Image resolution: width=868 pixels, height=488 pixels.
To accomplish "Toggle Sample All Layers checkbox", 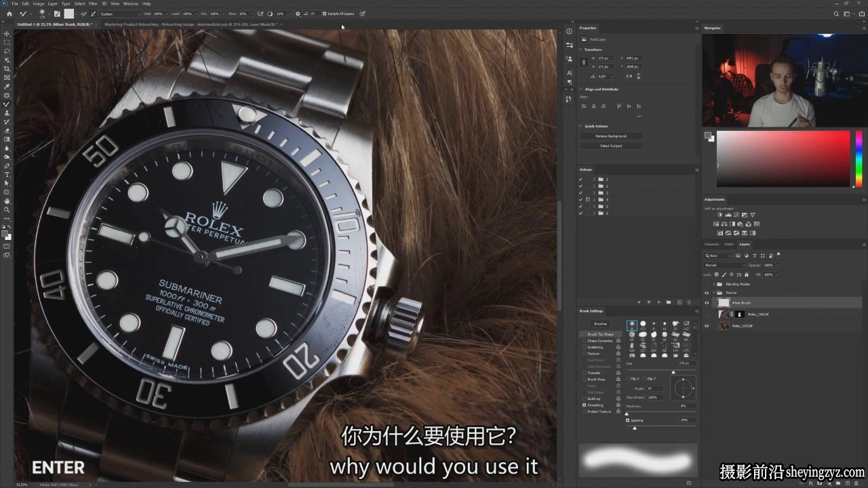I will tap(324, 14).
